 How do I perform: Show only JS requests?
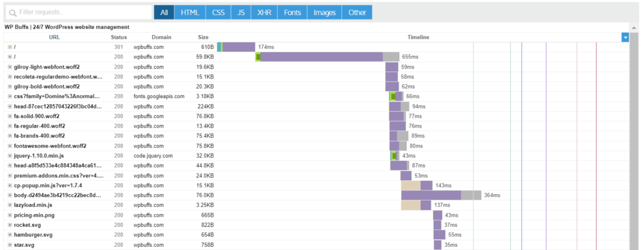[241, 13]
